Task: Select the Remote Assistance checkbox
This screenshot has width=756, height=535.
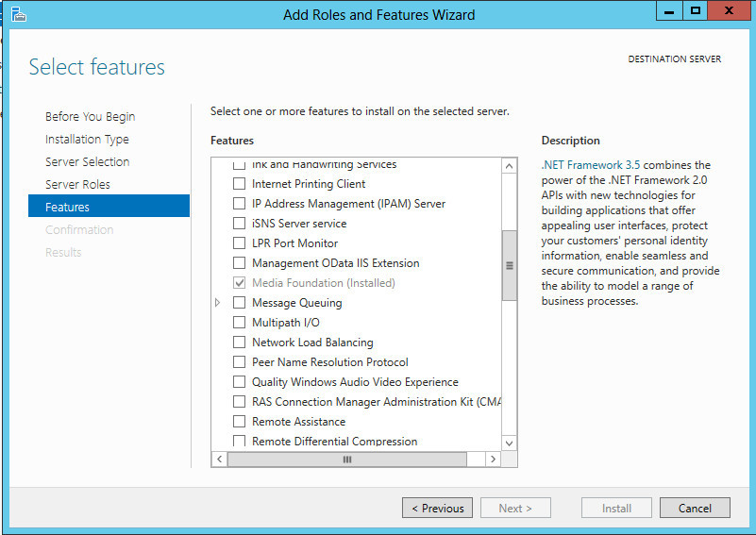Action: 239,421
